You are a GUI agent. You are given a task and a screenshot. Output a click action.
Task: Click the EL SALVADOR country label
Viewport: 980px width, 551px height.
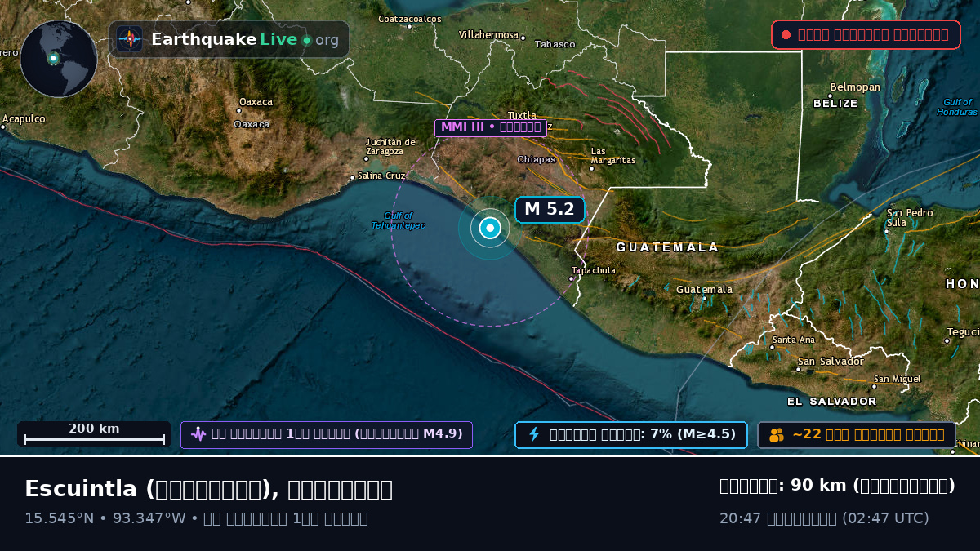832,402
